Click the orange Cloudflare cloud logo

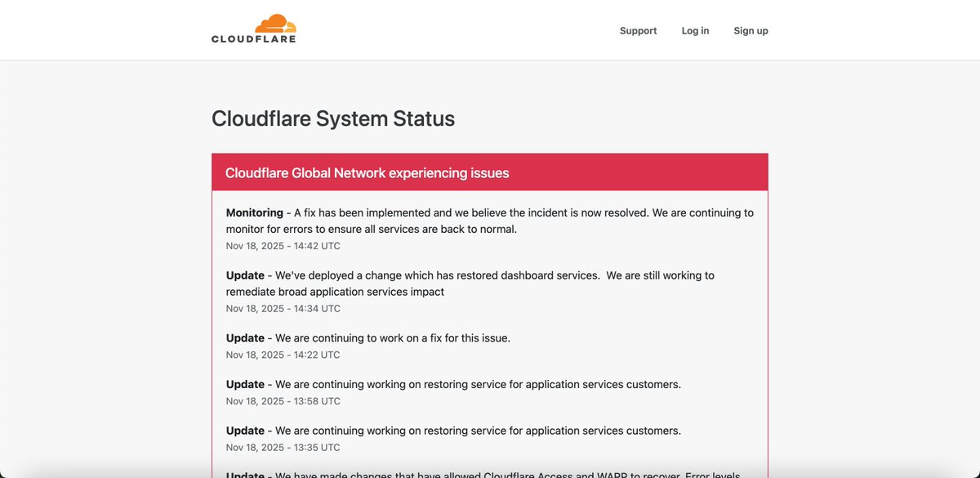point(274,20)
